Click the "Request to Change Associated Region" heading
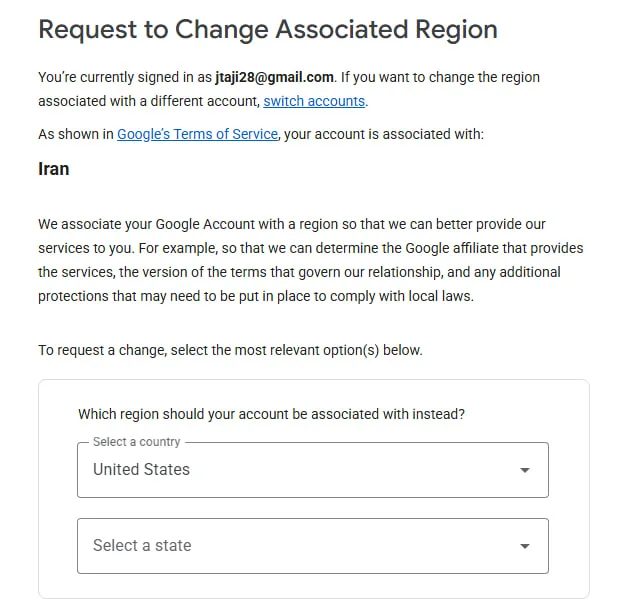 268,29
